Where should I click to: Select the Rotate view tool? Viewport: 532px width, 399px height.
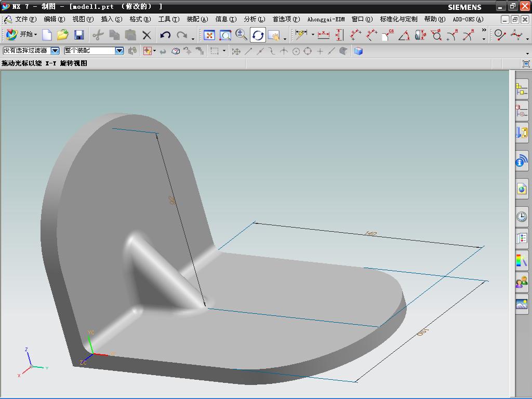tap(258, 35)
